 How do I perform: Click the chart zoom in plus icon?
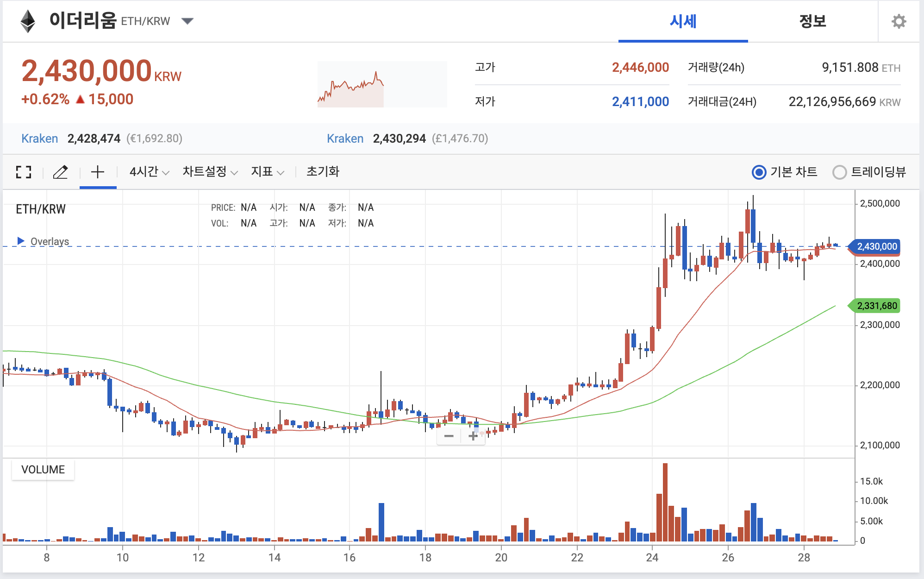coord(473,436)
